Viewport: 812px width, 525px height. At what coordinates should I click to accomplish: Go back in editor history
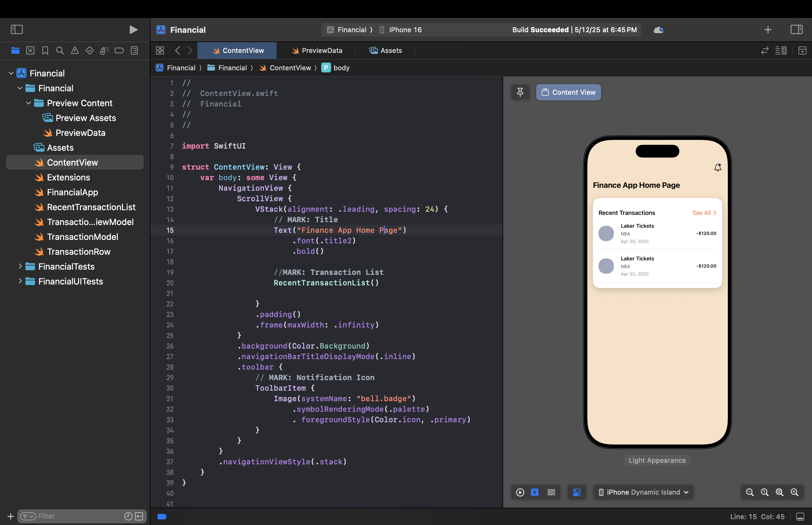tap(178, 50)
